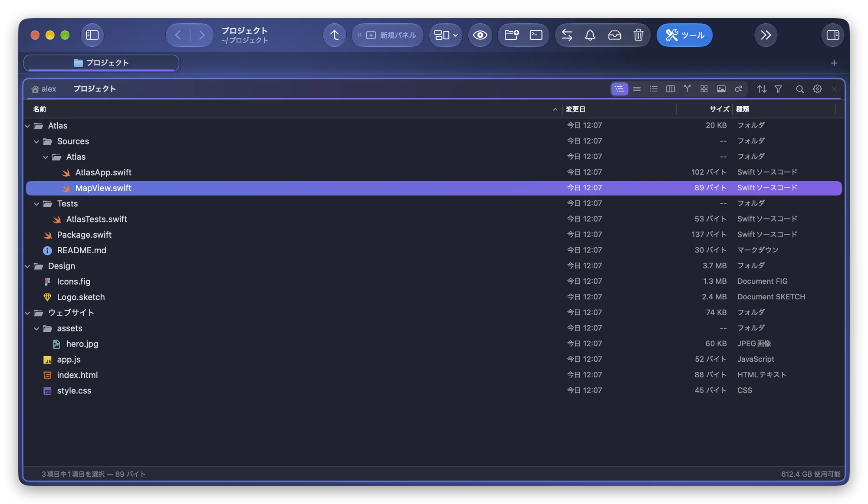Screen dimensions: 868x504
Task: Click the 新規パネル button
Action: click(x=387, y=35)
